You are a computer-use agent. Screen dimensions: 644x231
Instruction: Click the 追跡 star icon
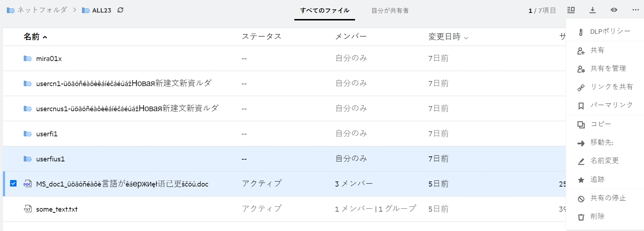point(581,180)
